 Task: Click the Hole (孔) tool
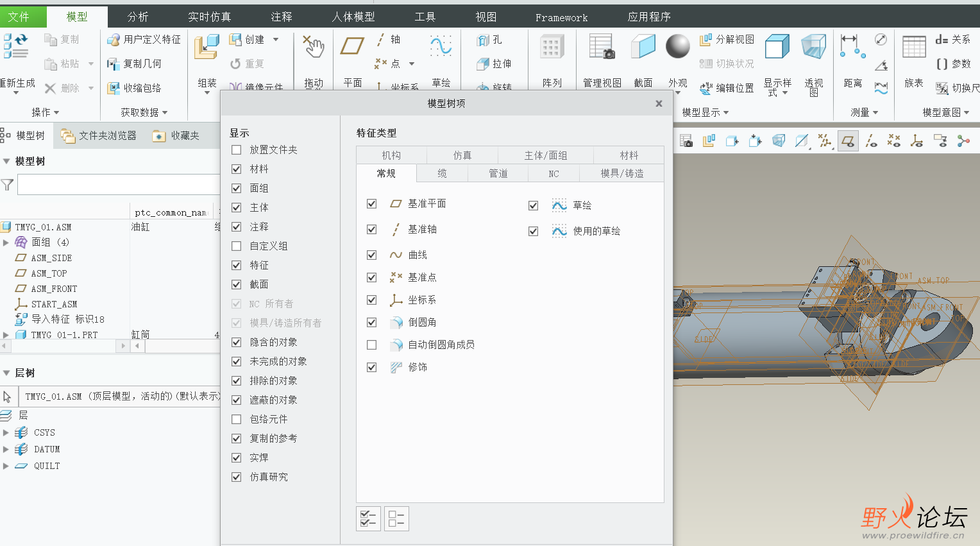489,40
